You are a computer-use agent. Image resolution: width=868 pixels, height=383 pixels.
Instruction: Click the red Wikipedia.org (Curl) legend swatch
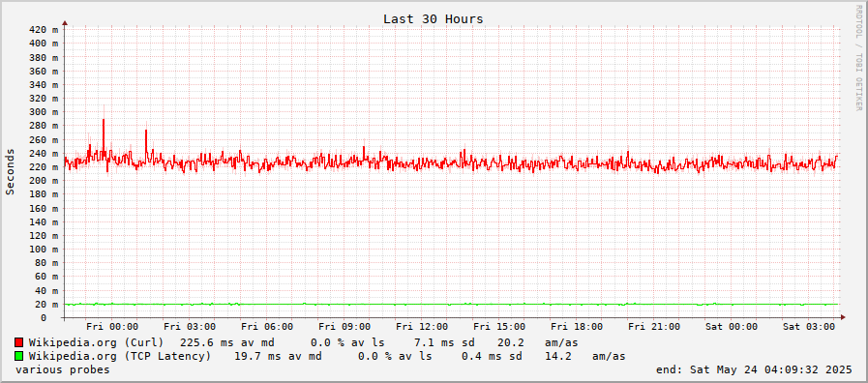[x=18, y=342]
